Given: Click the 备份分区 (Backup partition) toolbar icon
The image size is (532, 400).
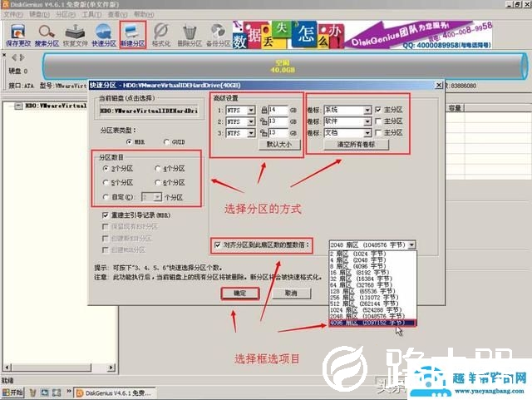Looking at the screenshot, I should pos(218,35).
